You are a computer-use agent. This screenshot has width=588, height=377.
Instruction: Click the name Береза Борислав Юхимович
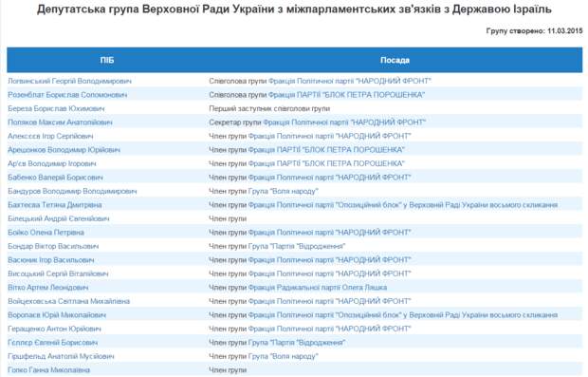tap(56, 108)
